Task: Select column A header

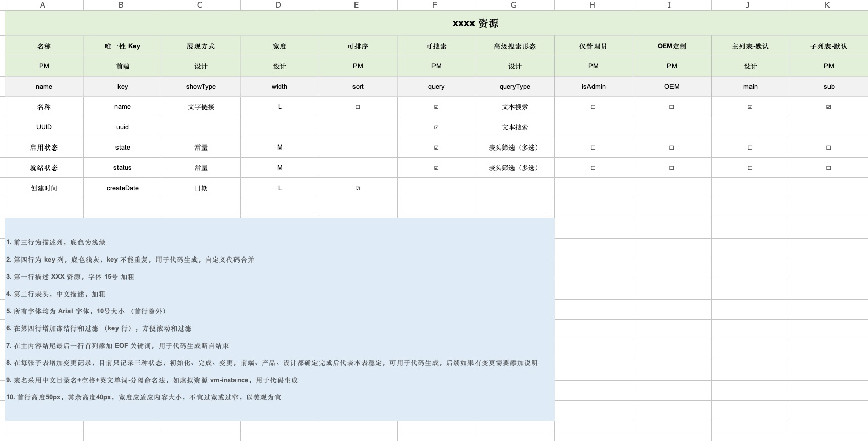Action: (43, 5)
